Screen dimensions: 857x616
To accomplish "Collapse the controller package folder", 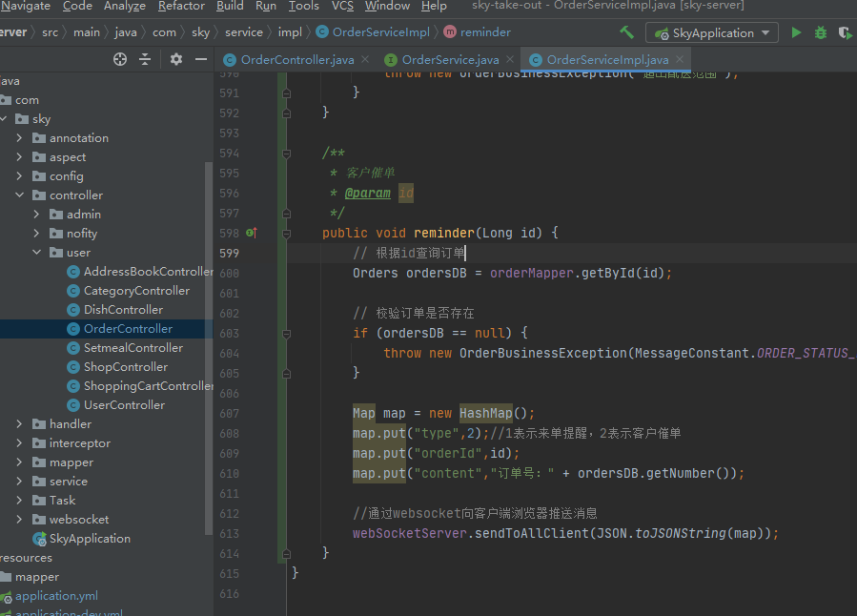I will point(20,195).
